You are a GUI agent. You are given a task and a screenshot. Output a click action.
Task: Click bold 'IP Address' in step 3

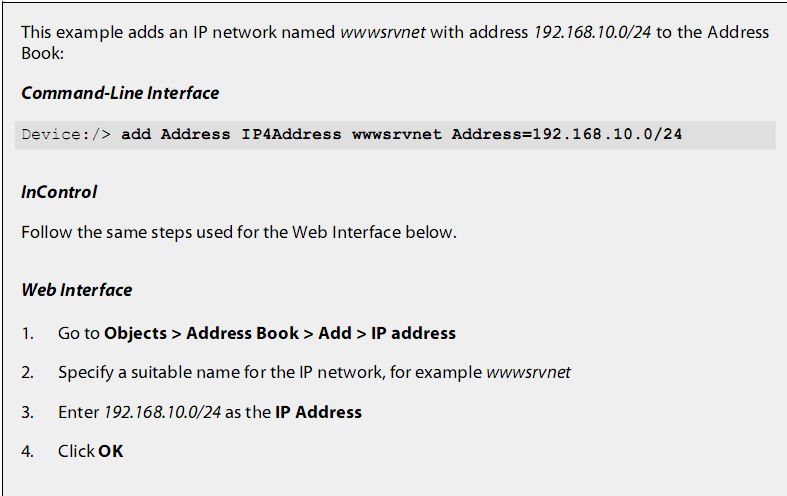point(318,412)
